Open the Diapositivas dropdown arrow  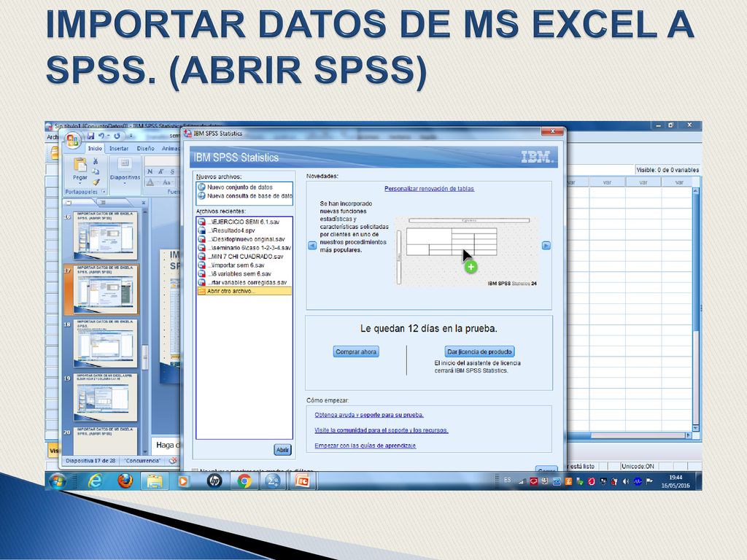click(124, 183)
